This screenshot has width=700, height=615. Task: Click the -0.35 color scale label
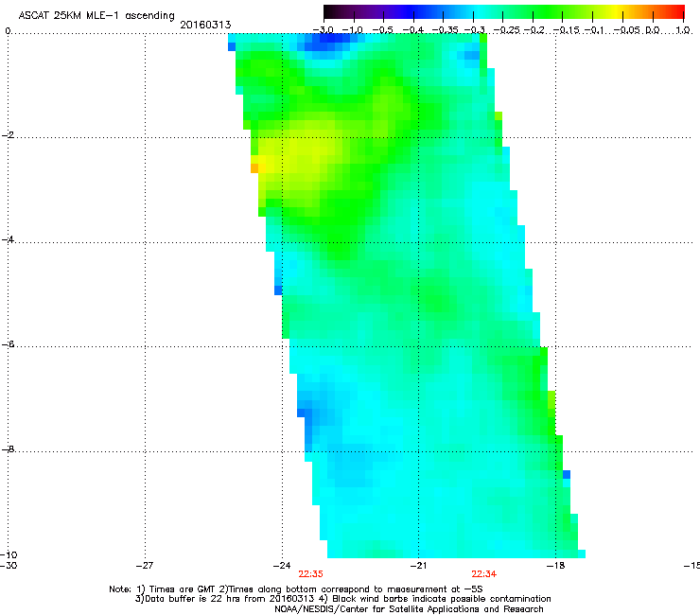[x=445, y=30]
